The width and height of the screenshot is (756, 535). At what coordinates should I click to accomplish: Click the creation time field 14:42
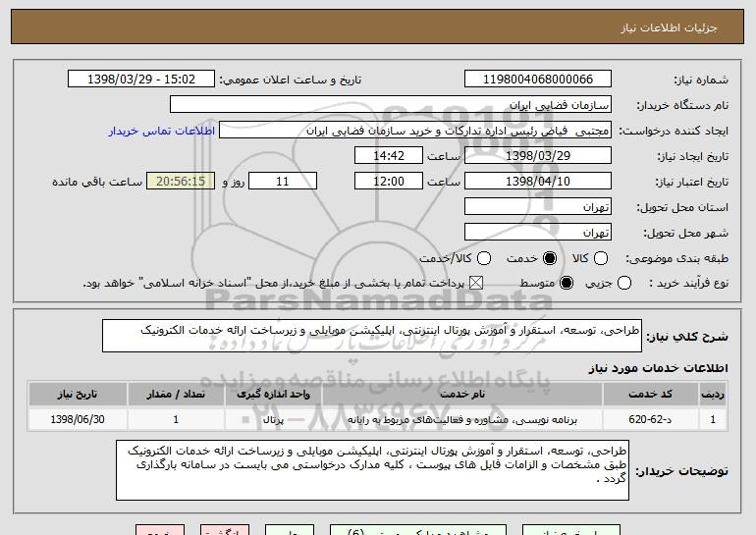[x=389, y=156]
